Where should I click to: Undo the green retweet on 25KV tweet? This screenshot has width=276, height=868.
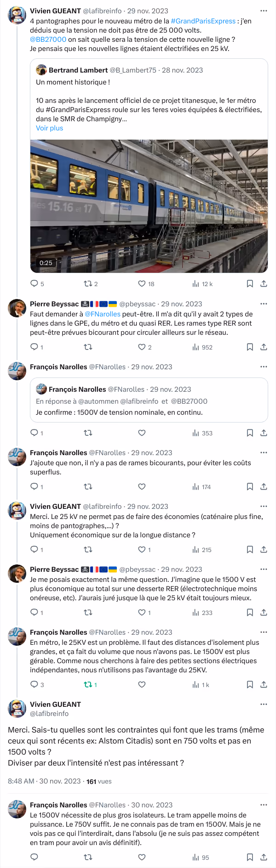[x=88, y=684]
